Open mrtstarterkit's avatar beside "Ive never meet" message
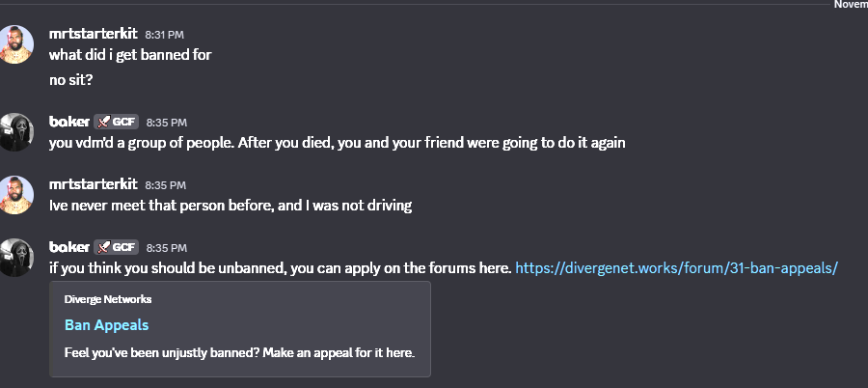Screen dimensions: 868x388 tap(17, 194)
